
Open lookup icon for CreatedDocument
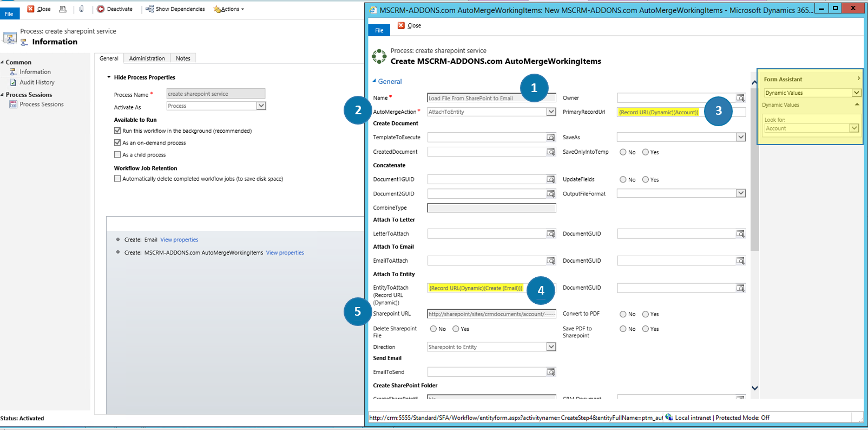coord(550,152)
